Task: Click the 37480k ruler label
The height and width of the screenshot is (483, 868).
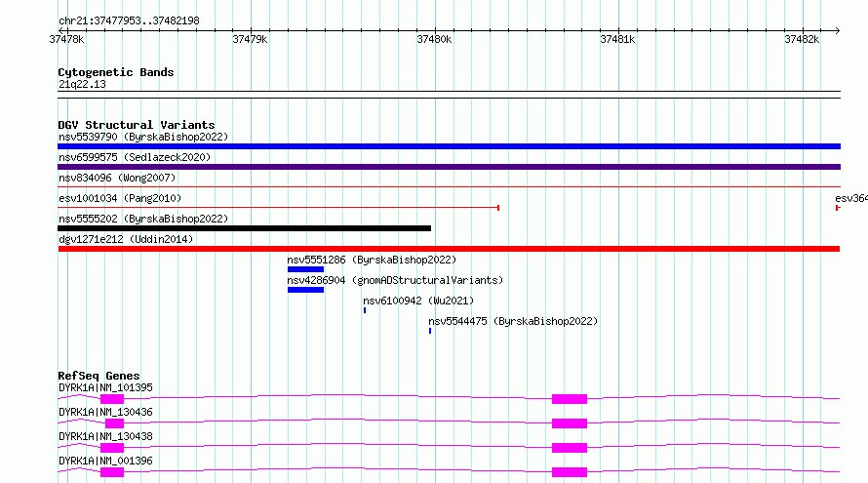Action: 434,39
